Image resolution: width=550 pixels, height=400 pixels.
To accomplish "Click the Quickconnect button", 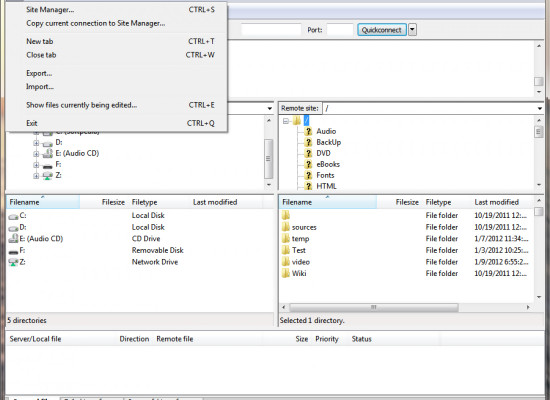I will (382, 30).
